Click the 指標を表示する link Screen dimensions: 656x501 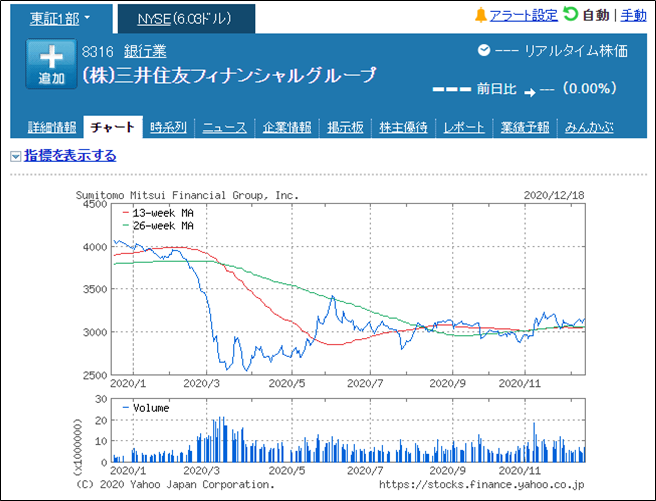(x=70, y=156)
